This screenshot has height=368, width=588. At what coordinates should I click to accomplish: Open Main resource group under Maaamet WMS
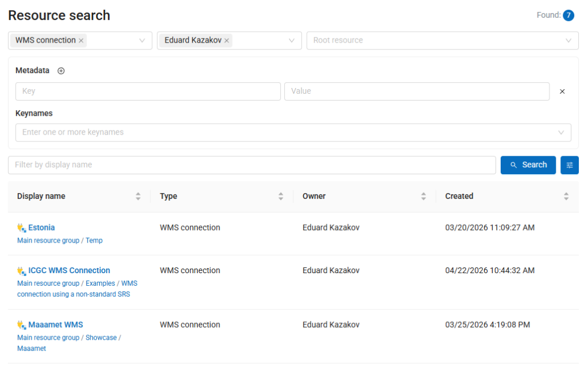click(48, 338)
